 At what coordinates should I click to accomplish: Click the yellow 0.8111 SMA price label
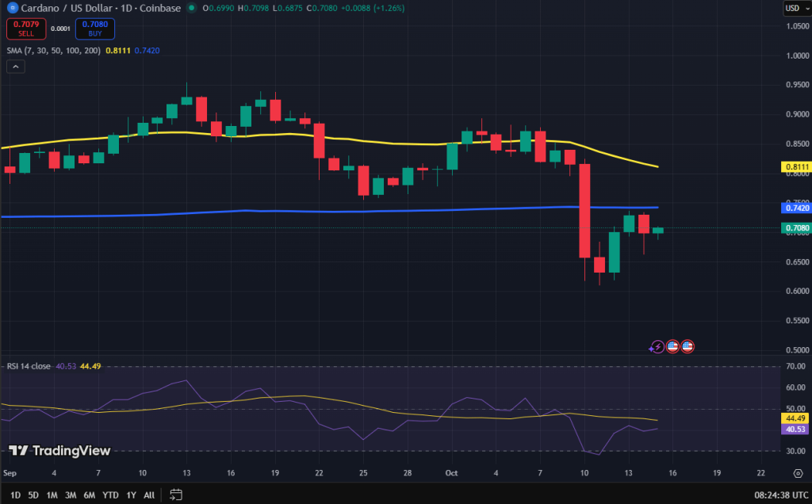click(795, 167)
